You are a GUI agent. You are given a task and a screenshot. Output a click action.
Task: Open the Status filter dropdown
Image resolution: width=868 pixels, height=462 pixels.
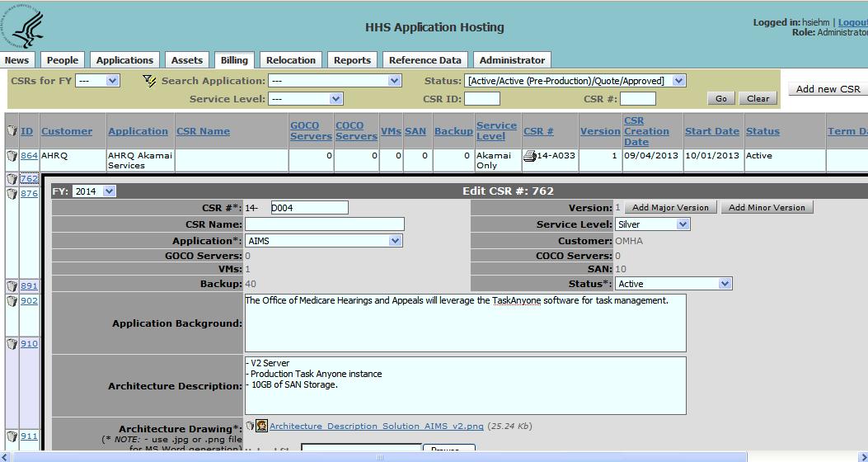click(575, 81)
